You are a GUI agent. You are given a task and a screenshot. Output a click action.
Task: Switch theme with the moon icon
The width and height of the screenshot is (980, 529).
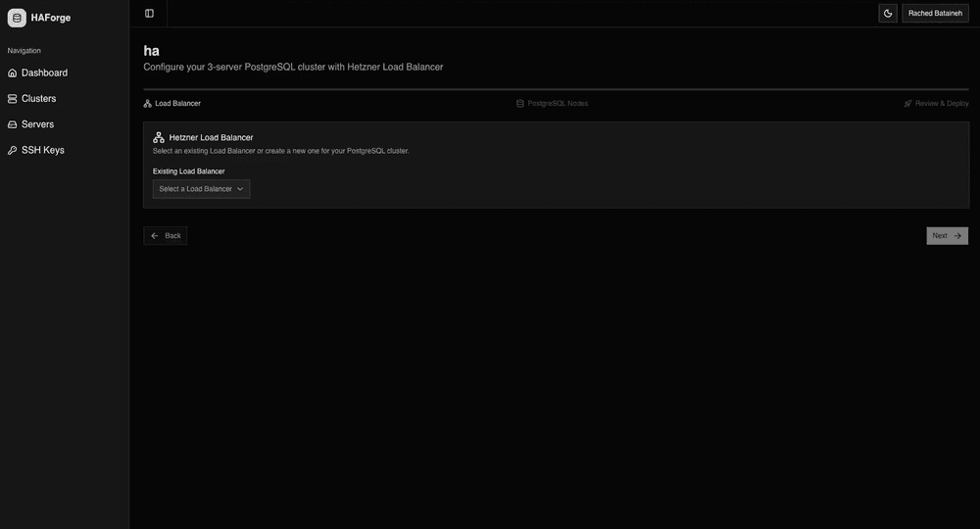point(888,13)
